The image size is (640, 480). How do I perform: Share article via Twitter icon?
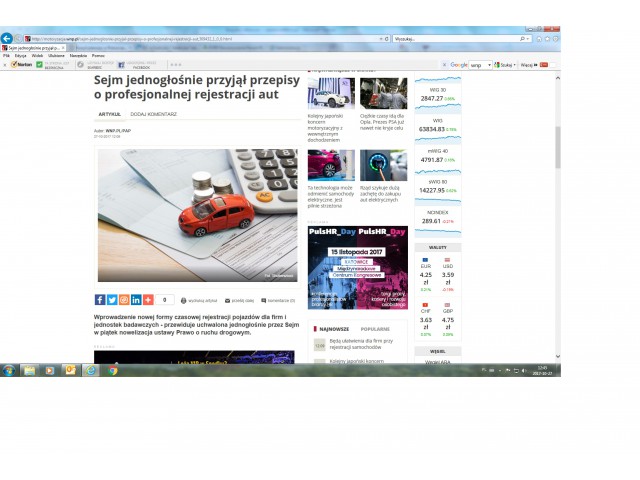pos(112,300)
